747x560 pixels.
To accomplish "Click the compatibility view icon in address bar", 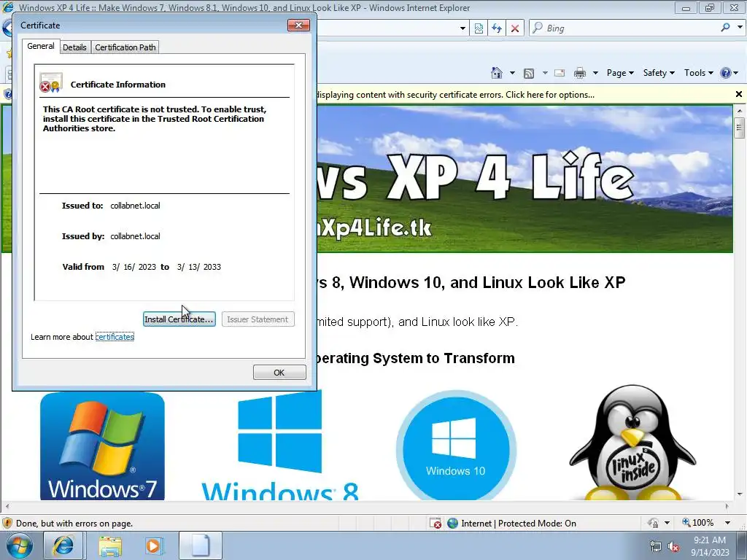I will tap(479, 28).
